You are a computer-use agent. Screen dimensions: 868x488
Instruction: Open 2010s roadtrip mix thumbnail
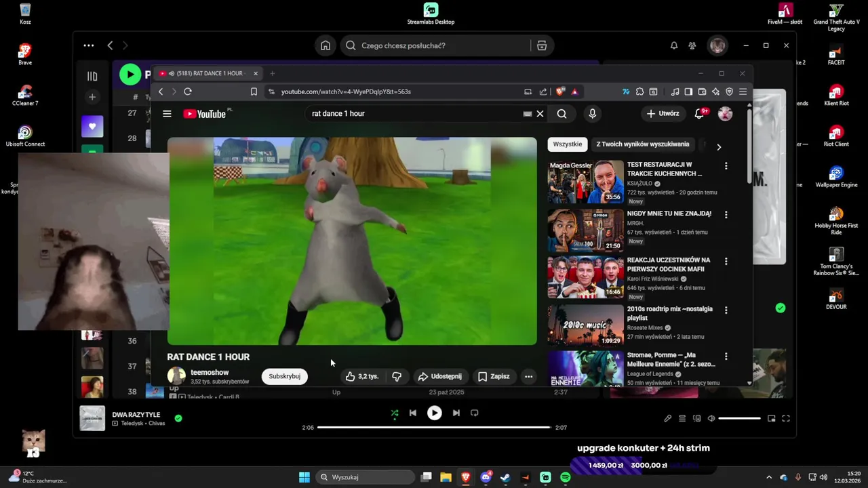coord(585,325)
